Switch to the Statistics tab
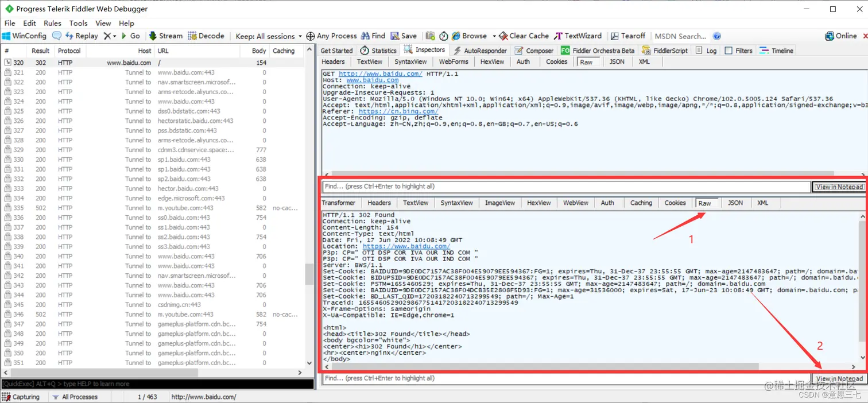868x403 pixels. [378, 51]
